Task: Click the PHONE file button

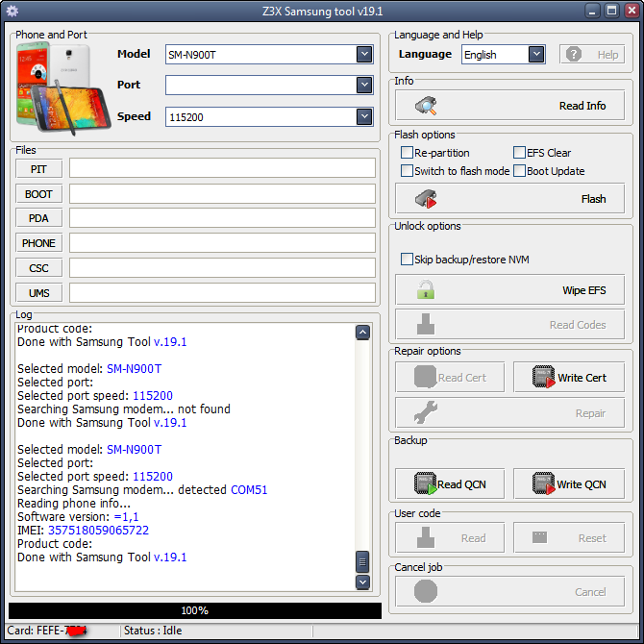Action: pyautogui.click(x=39, y=243)
